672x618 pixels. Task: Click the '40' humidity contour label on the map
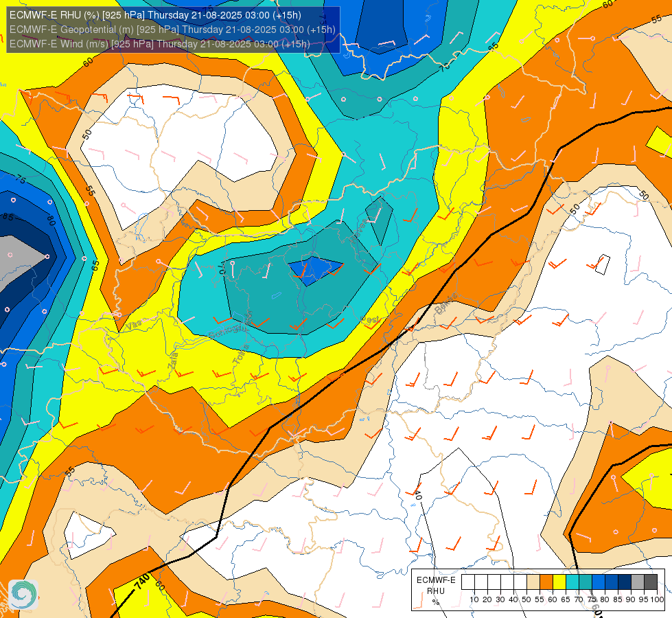pyautogui.click(x=418, y=494)
